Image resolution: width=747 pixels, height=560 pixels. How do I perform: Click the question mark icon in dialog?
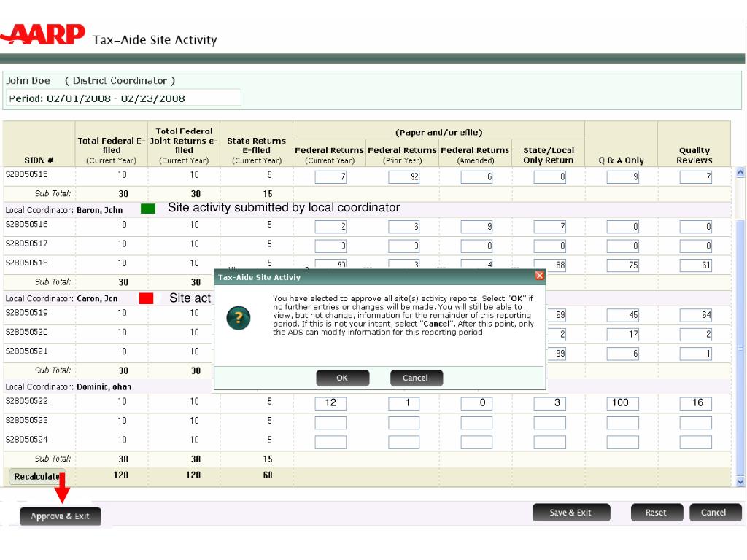(239, 318)
